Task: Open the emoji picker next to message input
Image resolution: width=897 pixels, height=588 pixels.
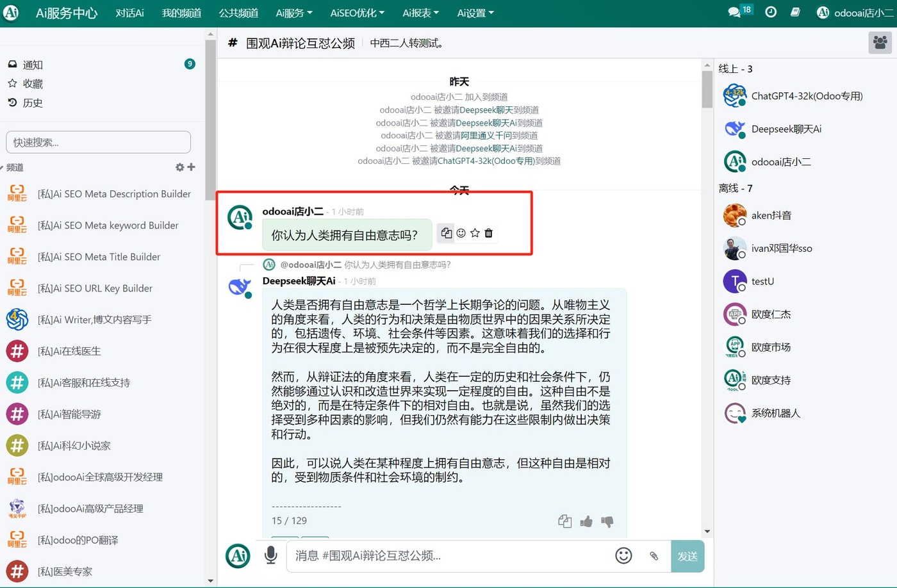Action: (623, 556)
